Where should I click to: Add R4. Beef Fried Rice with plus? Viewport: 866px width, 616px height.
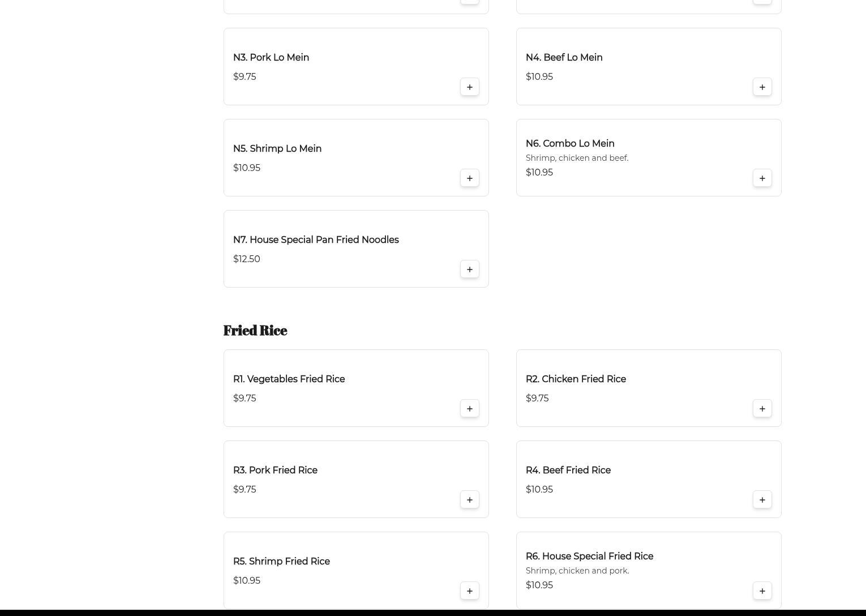(762, 500)
